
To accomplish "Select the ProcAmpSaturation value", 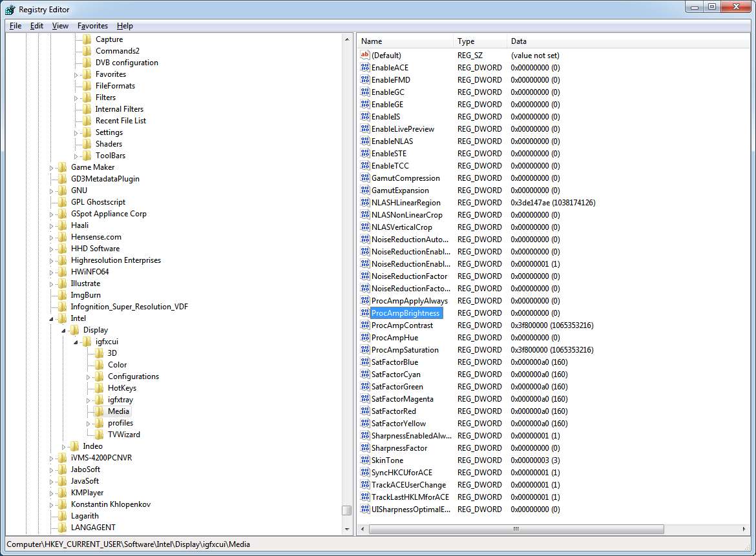I will pyautogui.click(x=405, y=350).
